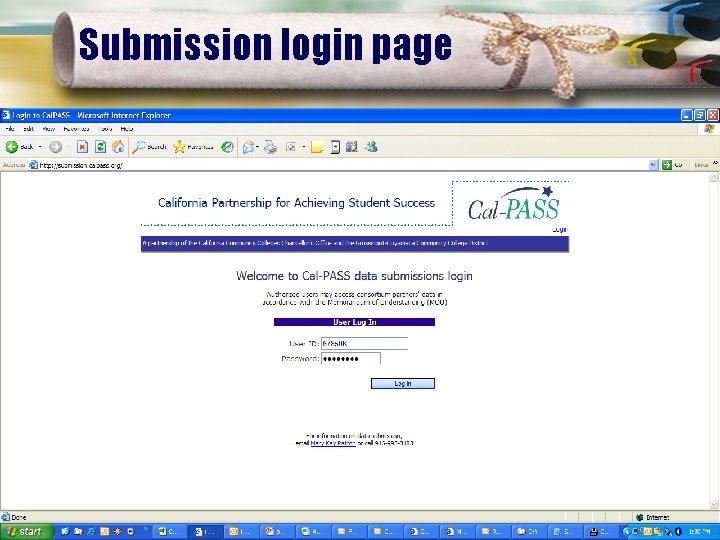Open the Search pane magnifier

click(x=139, y=147)
